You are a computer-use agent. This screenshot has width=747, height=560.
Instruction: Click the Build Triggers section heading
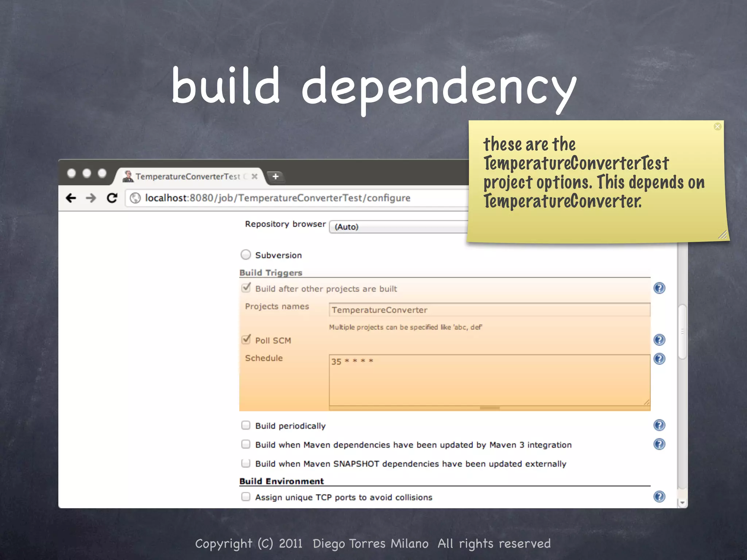(x=271, y=273)
